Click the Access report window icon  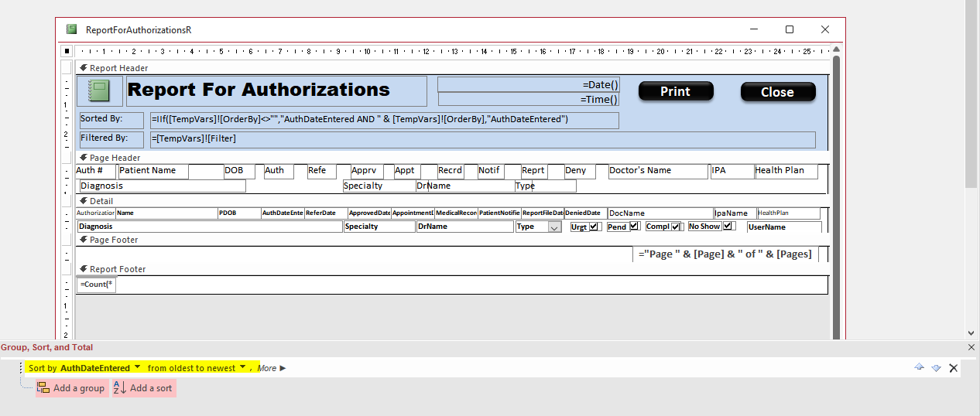click(x=71, y=29)
